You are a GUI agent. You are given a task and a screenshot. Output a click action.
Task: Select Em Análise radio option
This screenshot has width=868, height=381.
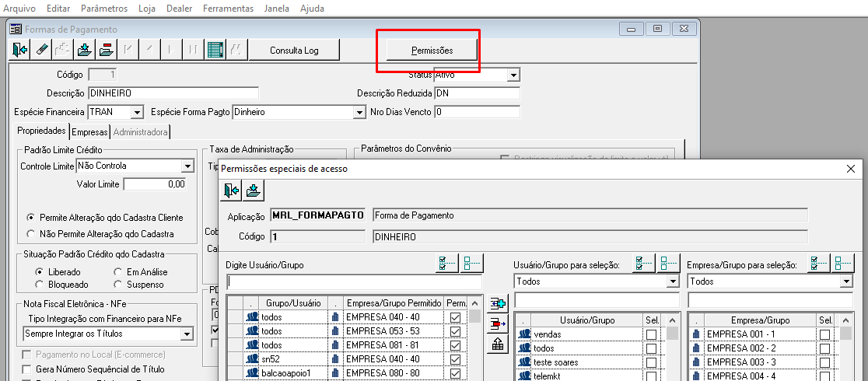click(x=117, y=272)
